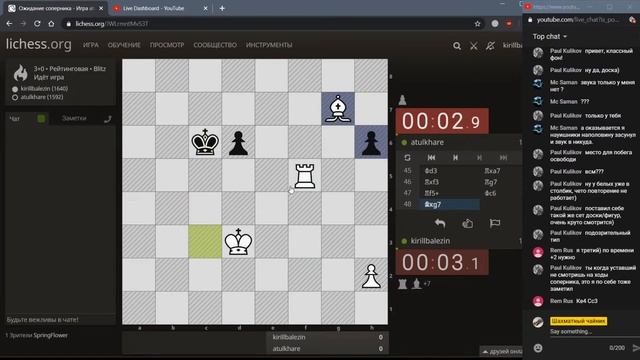Click the black pawn on h6
Image resolution: width=640 pixels, height=360 pixels.
click(371, 142)
